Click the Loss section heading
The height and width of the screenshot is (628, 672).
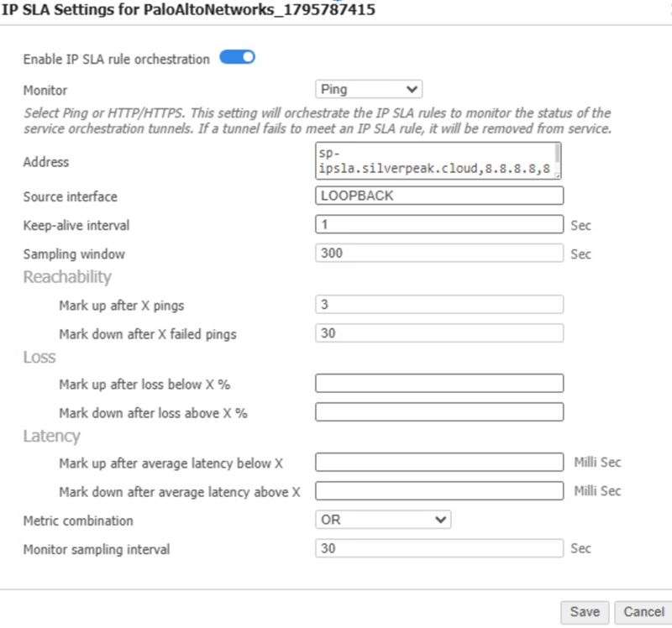click(x=39, y=357)
